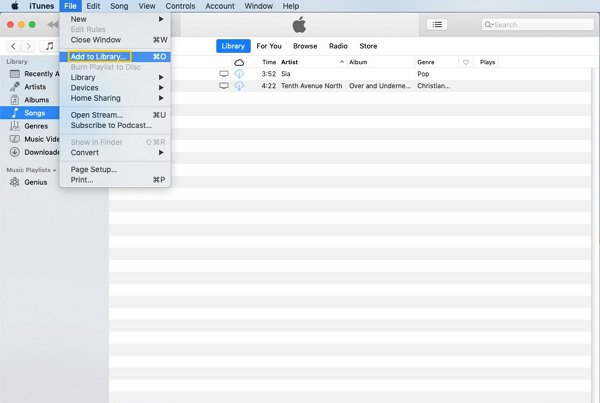Choose Subscribe to Podcast menu item
600x403 pixels.
pyautogui.click(x=115, y=125)
